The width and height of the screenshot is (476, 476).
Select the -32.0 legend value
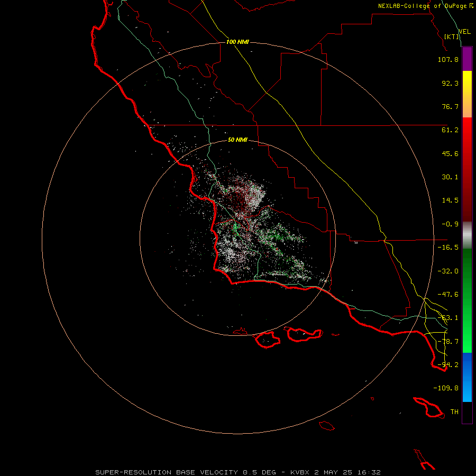click(x=448, y=271)
